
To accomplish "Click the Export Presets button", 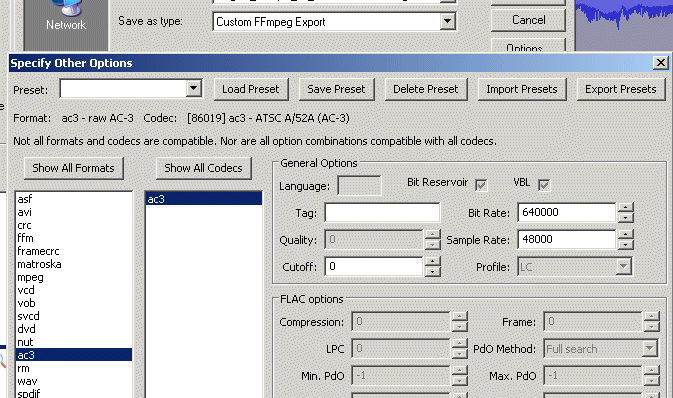I will (621, 89).
